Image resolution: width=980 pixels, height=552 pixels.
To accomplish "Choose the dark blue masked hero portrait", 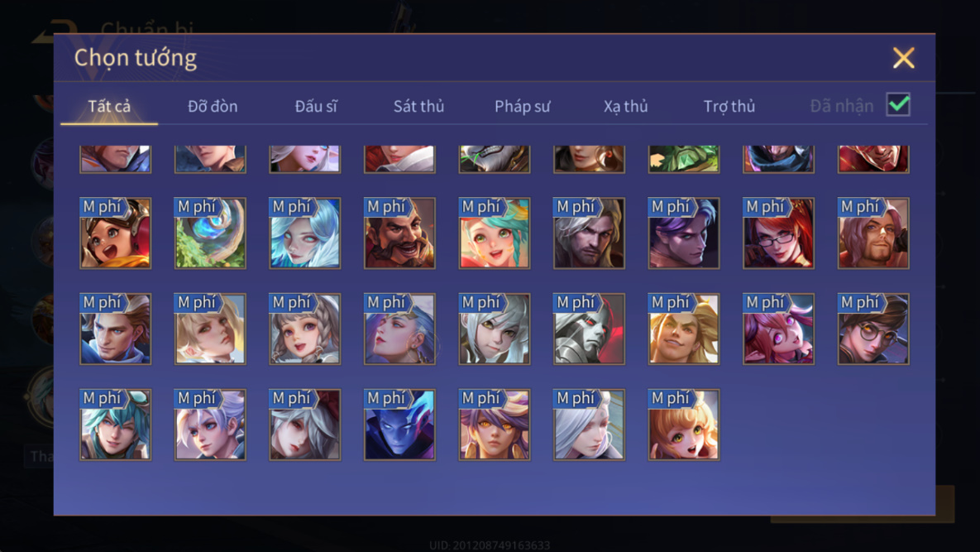I will click(399, 425).
